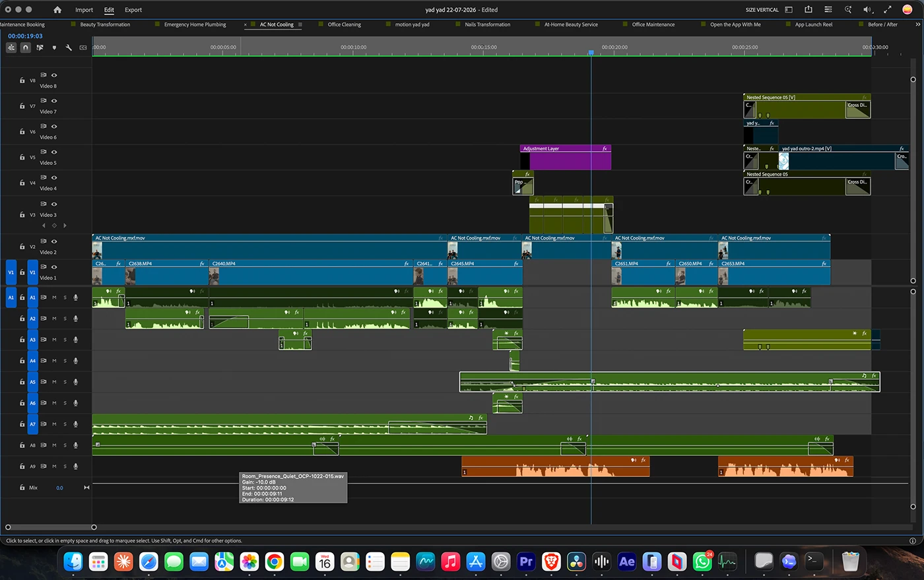Mute audio track A9
The image size is (924, 580).
(x=54, y=467)
